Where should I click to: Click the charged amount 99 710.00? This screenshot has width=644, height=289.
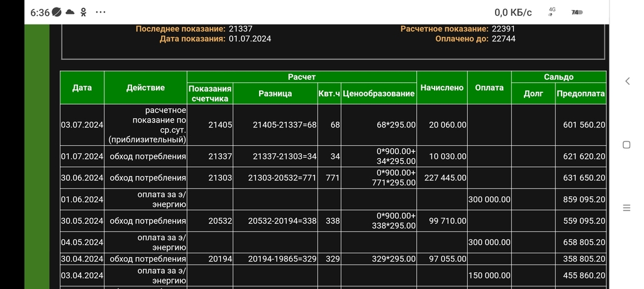pos(442,221)
